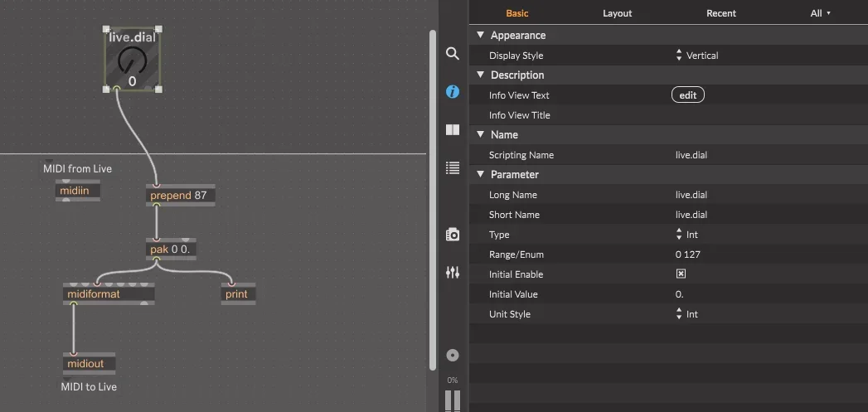Open the Display Style dropdown
This screenshot has width=868, height=412.
(x=696, y=56)
